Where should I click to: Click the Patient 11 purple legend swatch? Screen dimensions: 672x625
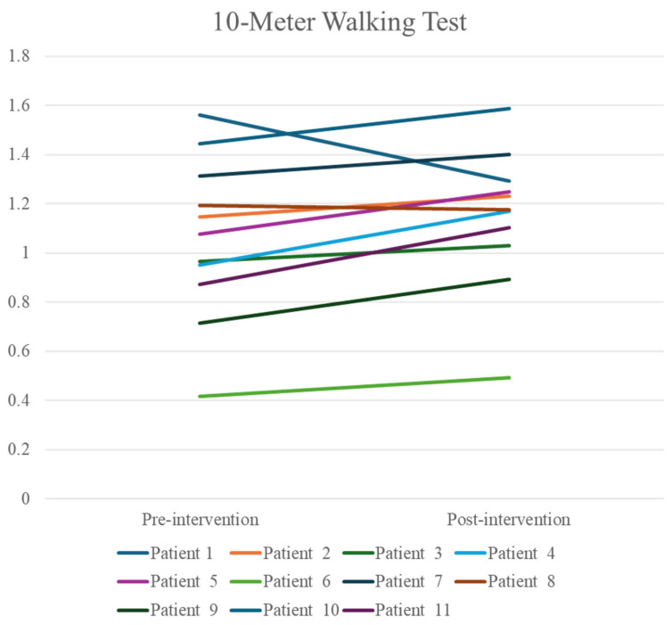(x=358, y=610)
